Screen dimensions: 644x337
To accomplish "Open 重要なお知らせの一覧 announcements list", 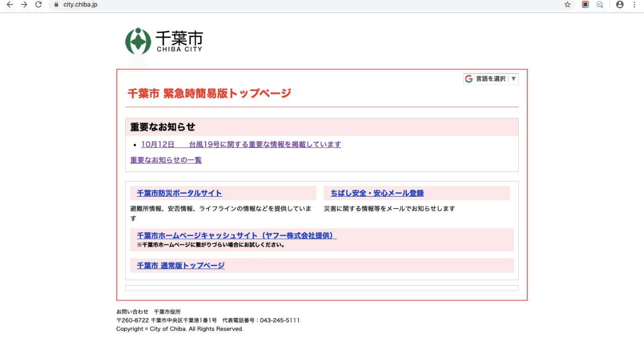I will pos(166,160).
